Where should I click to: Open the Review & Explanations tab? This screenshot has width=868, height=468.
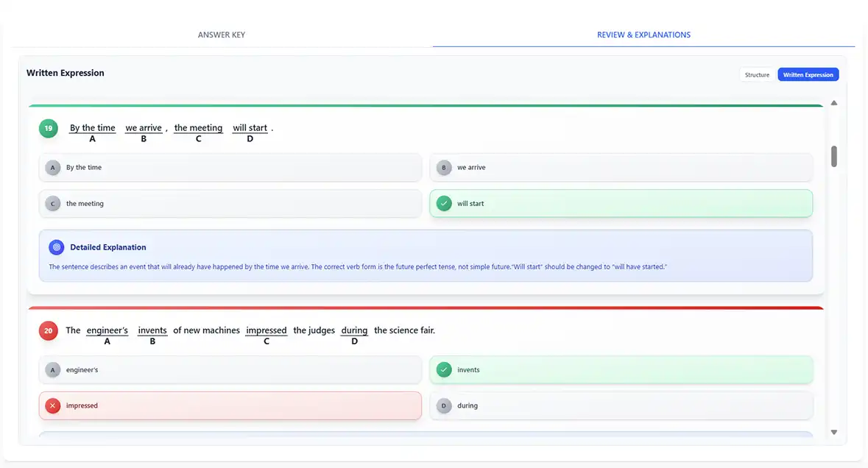[x=643, y=35]
